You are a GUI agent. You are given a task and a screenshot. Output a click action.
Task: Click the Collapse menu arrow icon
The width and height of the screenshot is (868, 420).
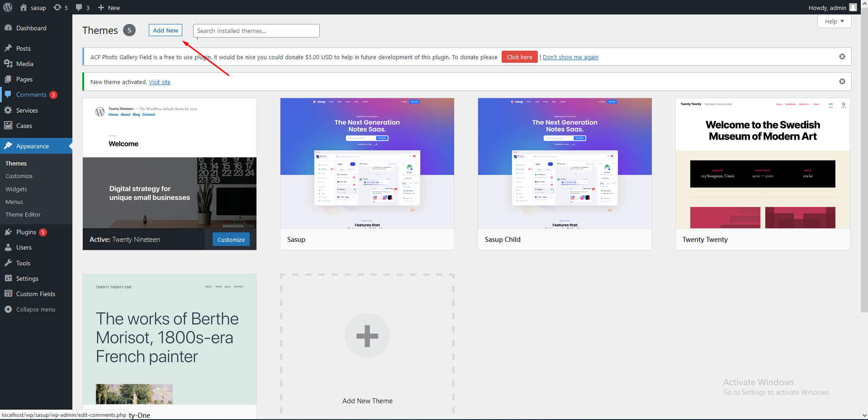(x=8, y=309)
